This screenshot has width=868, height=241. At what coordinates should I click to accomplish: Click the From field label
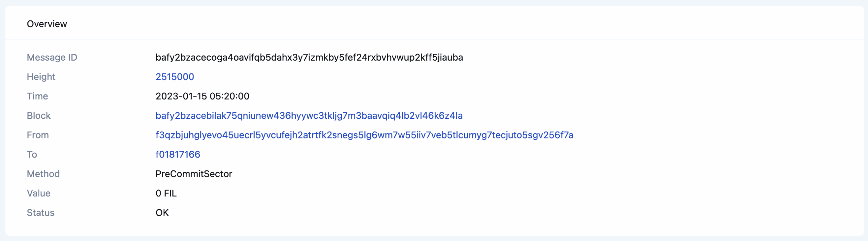(x=38, y=135)
